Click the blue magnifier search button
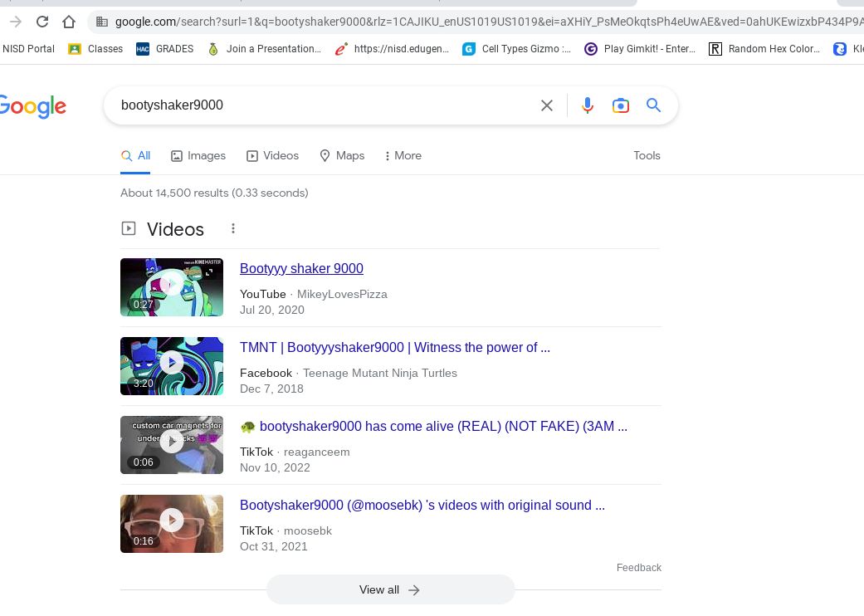Viewport: 864px width, 616px height. point(654,105)
